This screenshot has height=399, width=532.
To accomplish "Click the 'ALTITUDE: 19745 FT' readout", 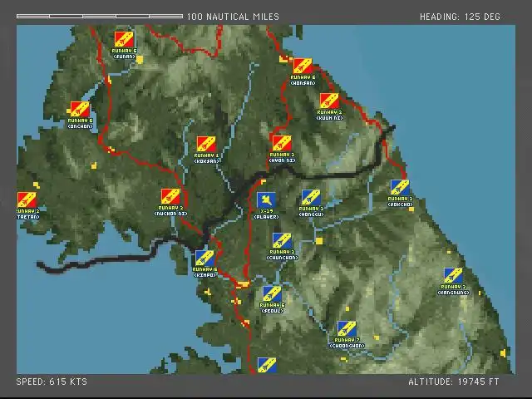I will 454,382.
